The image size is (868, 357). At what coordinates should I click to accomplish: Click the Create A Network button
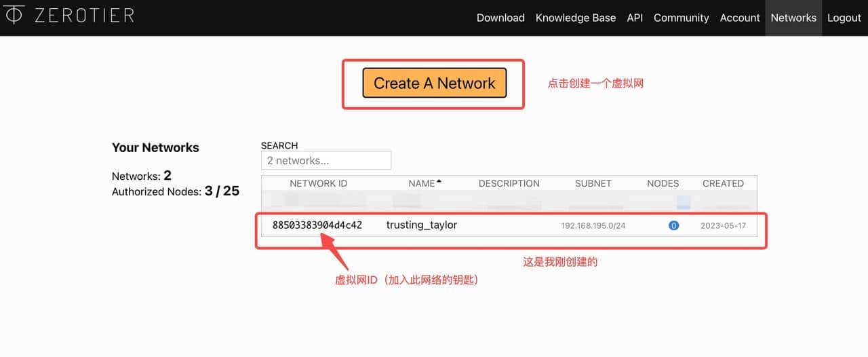435,83
